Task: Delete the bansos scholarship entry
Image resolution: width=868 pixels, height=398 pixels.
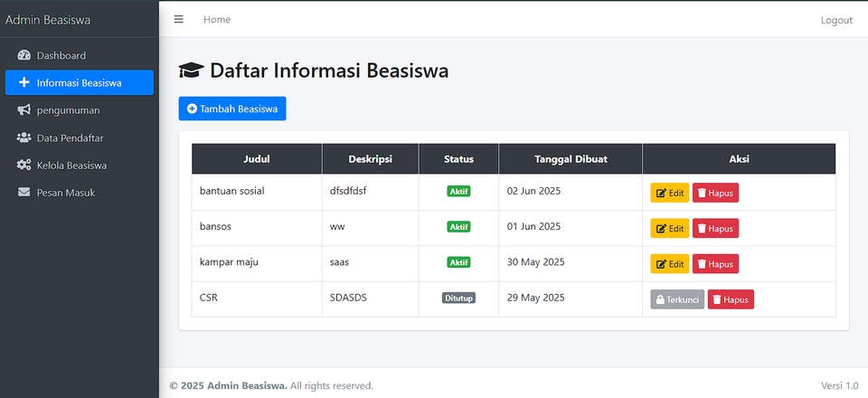Action: (x=715, y=228)
